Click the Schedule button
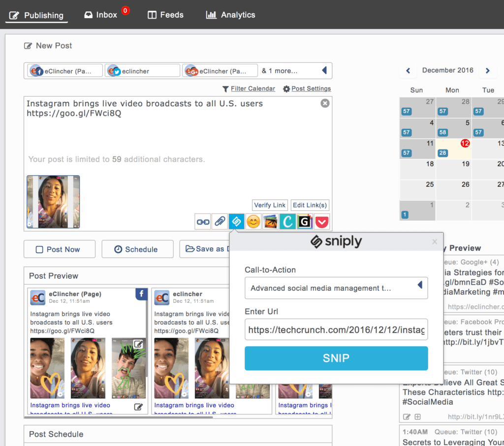 click(x=137, y=249)
